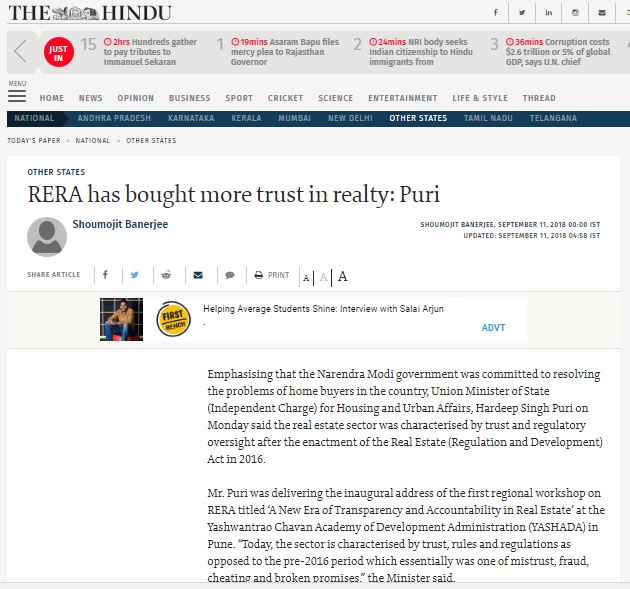The width and height of the screenshot is (630, 589).
Task: Open THREAD section in navigation
Action: (x=539, y=98)
